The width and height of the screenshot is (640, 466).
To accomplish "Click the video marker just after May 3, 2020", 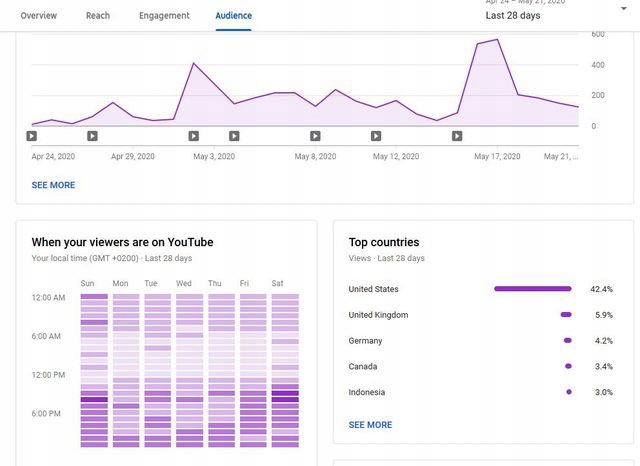I will (234, 136).
